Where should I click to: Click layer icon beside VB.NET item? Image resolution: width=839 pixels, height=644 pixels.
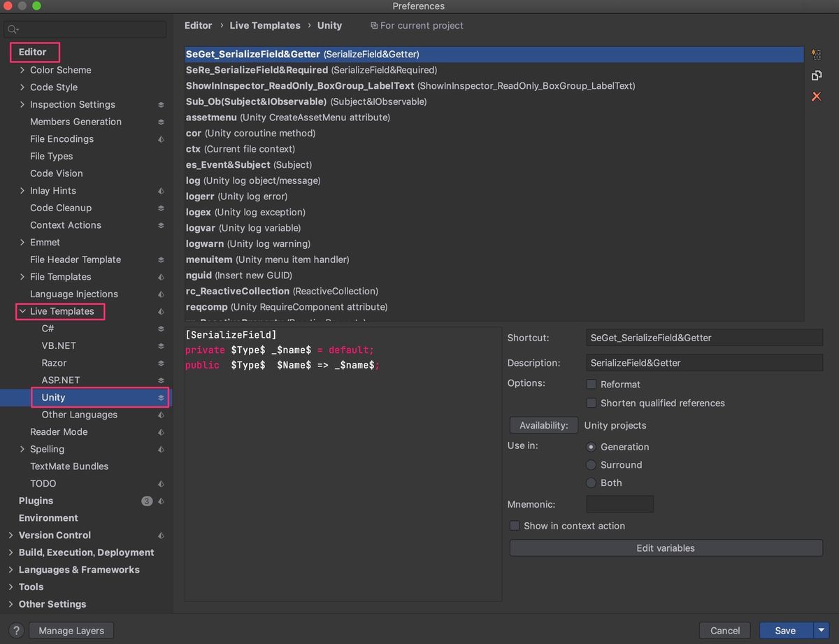point(161,346)
